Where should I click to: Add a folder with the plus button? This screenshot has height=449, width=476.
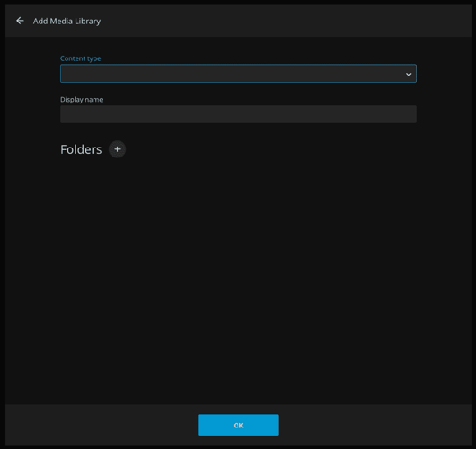[x=117, y=149]
